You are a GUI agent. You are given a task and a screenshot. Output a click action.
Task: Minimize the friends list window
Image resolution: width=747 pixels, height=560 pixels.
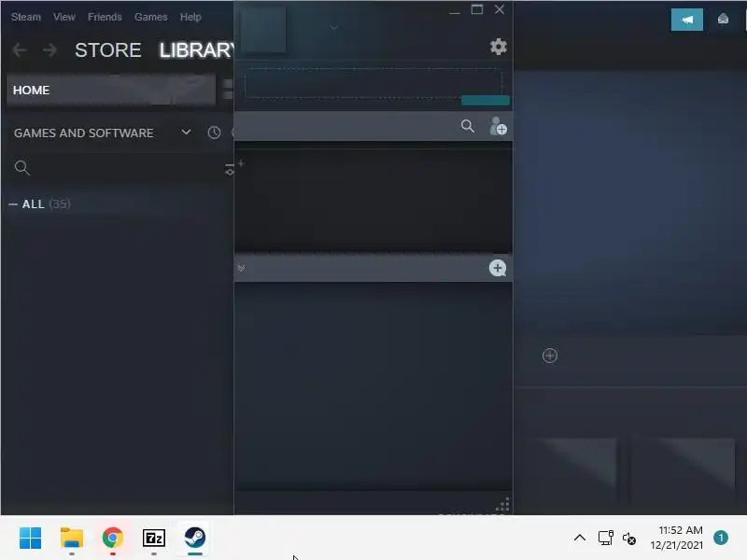pos(455,11)
